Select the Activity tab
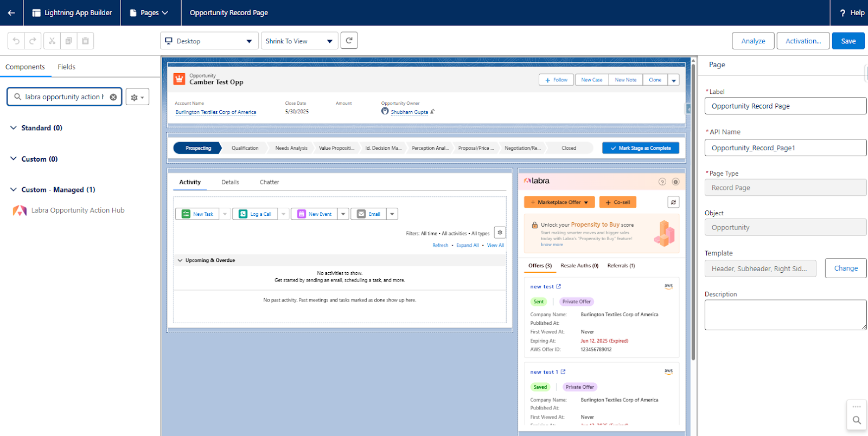The width and height of the screenshot is (868, 436). [190, 182]
